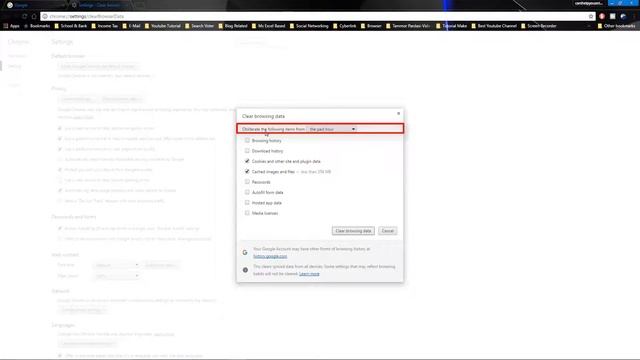
Task: Open the Blog Related bookmark folder
Action: 233,26
